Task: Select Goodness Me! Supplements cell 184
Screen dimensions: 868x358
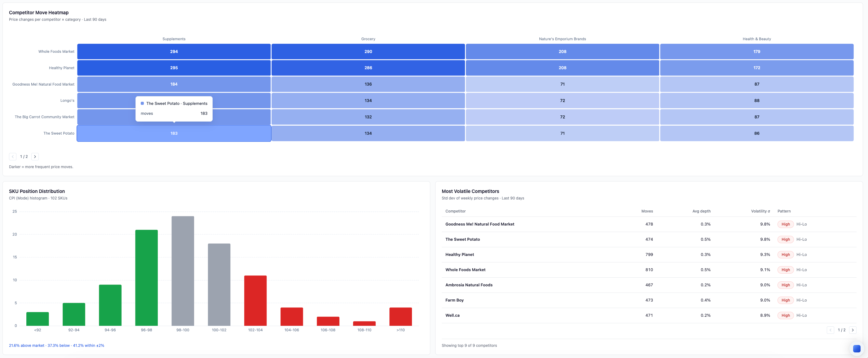Action: tap(174, 84)
